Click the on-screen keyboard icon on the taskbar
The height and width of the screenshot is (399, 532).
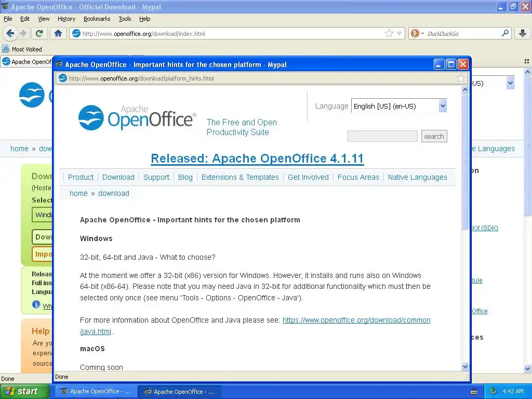(474, 392)
